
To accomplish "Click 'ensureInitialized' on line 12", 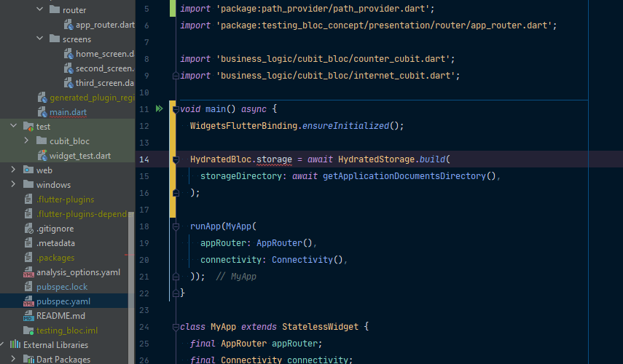I will pos(345,126).
